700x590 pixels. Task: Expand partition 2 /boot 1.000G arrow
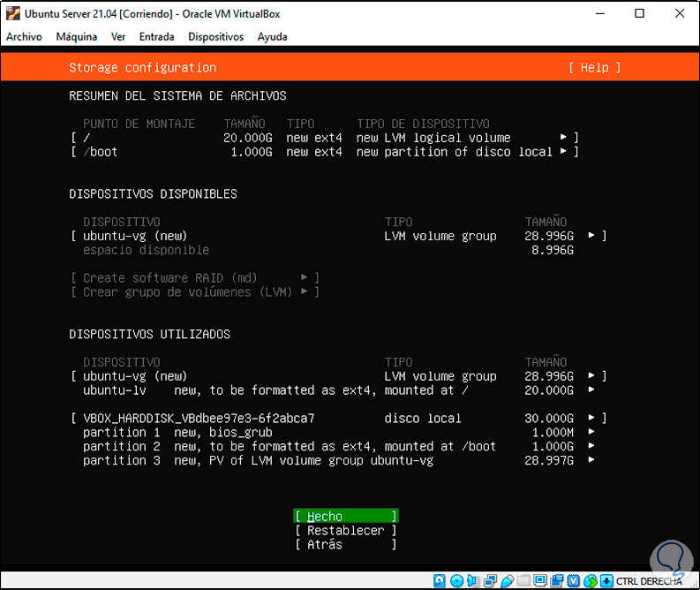(591, 446)
